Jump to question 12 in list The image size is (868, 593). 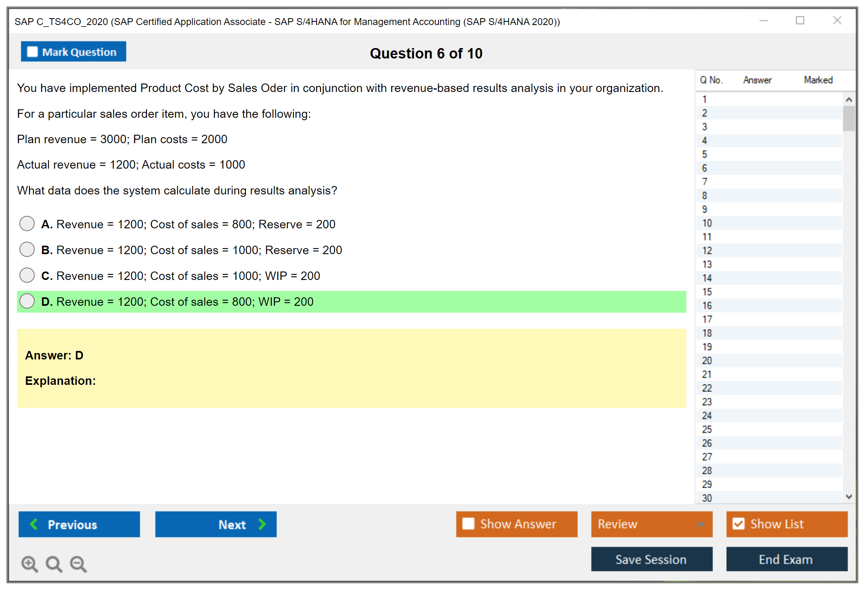click(707, 251)
